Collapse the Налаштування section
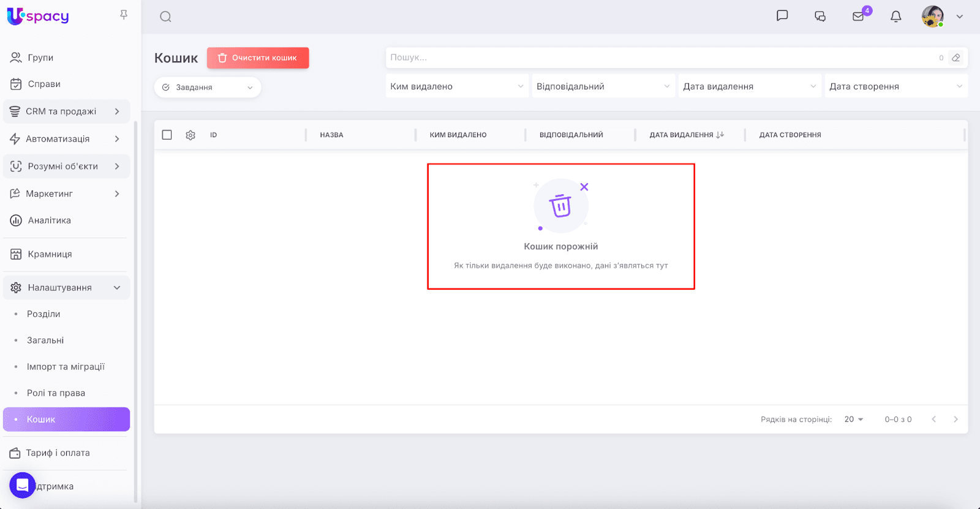This screenshot has width=980, height=509. [x=66, y=288]
